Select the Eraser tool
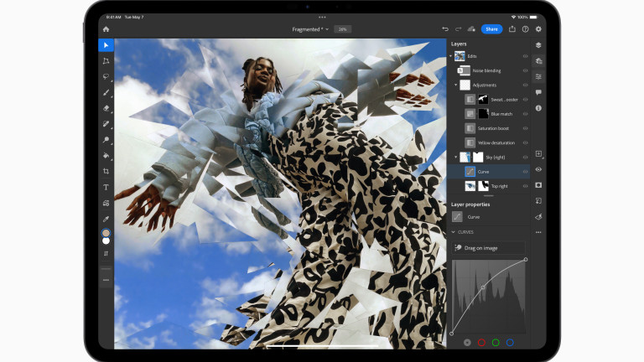The width and height of the screenshot is (644, 362). pyautogui.click(x=106, y=108)
